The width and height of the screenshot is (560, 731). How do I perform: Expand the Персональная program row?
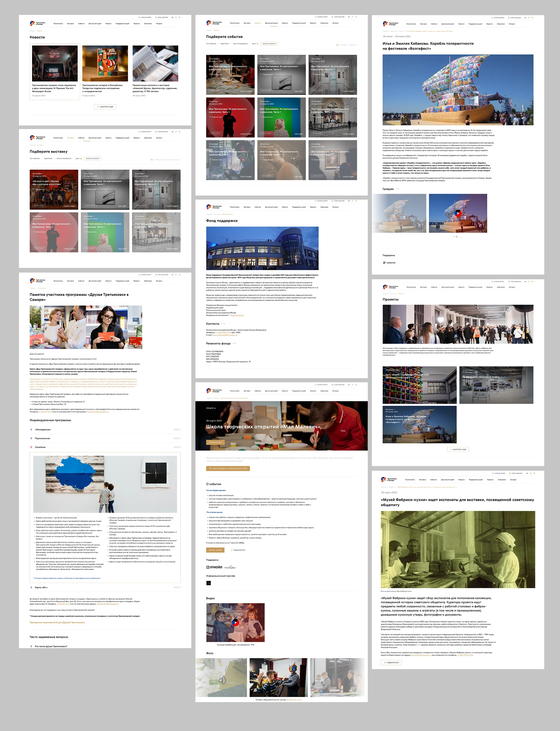tap(105, 438)
